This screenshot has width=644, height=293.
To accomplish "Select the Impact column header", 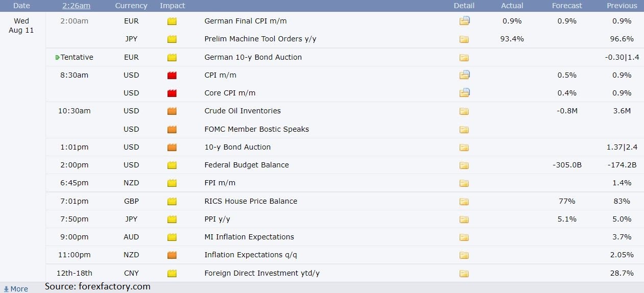I will point(173,6).
